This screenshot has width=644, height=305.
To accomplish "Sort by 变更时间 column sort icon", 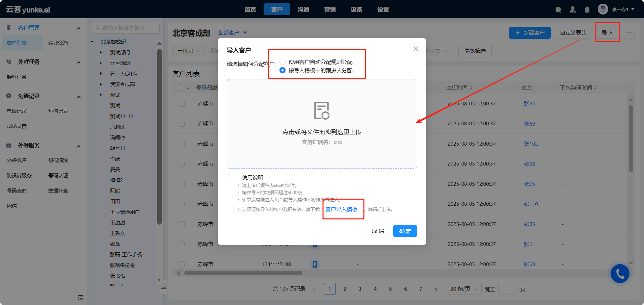I will click(x=471, y=87).
